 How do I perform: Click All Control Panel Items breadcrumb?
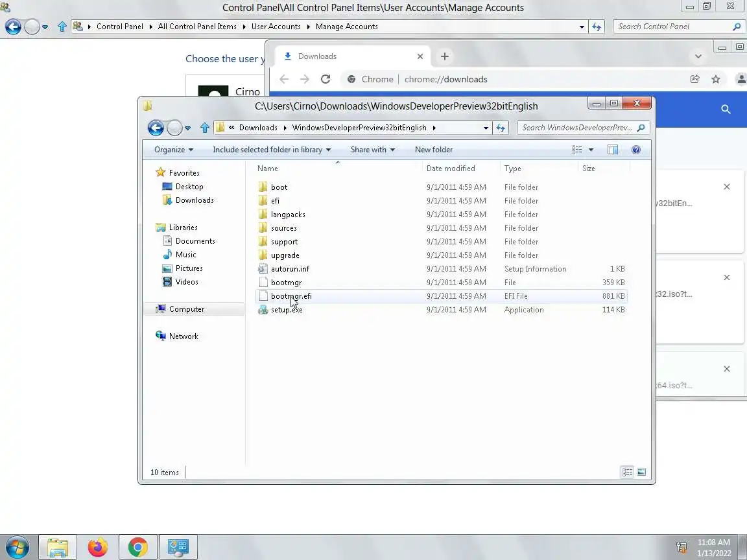click(196, 27)
